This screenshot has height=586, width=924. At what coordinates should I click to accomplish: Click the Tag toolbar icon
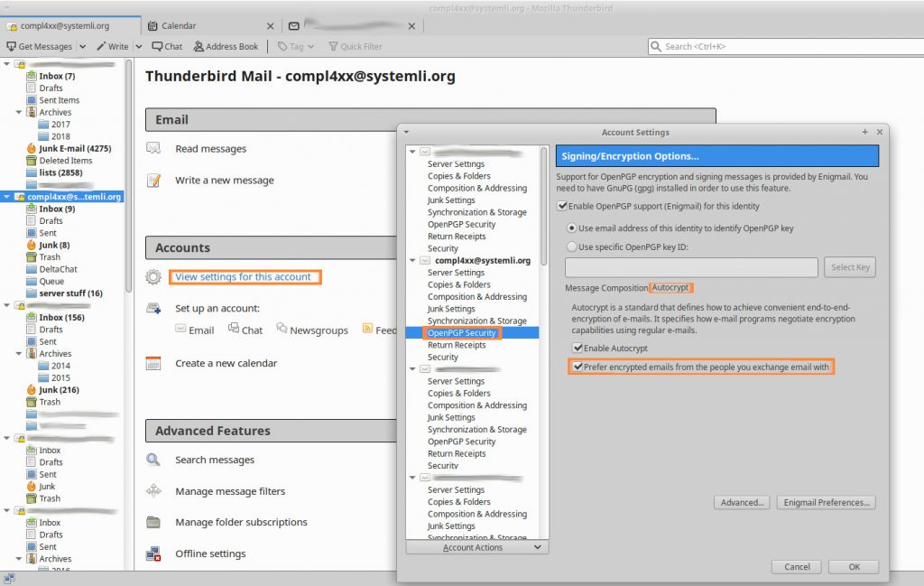point(282,46)
